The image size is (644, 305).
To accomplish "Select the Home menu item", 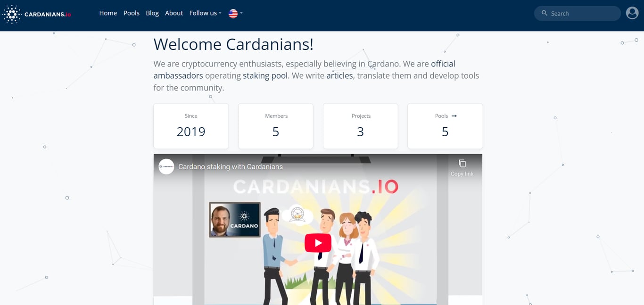I will [107, 13].
